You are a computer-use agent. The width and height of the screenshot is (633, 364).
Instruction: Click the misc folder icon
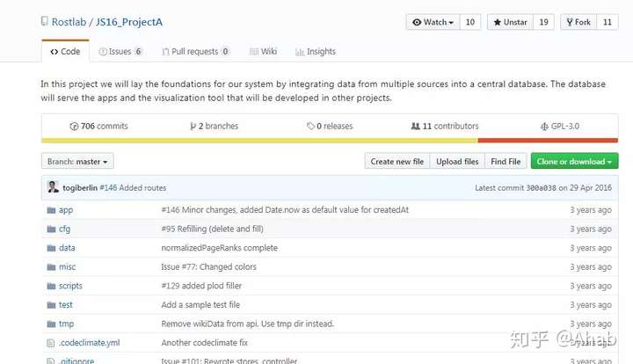pyautogui.click(x=51, y=266)
